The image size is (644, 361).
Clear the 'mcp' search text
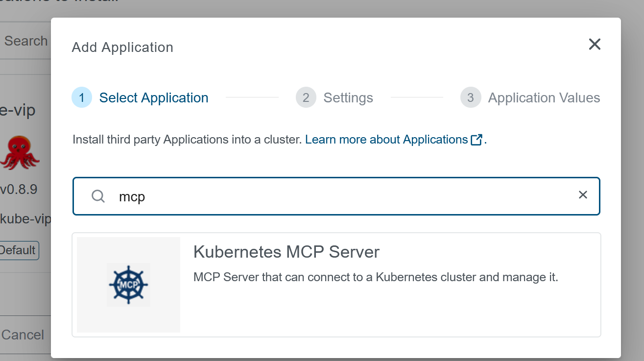583,195
